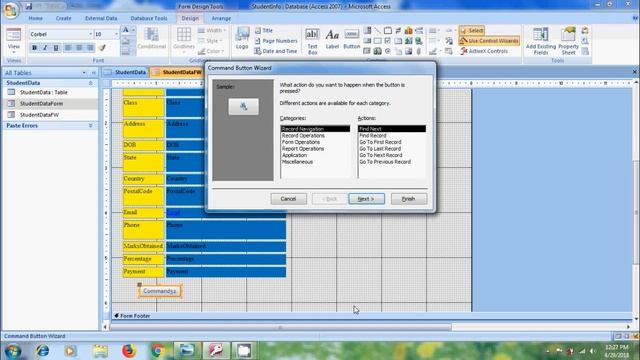Viewport: 640px width, 360px height.
Task: Click the Firefox icon on taskbar
Action: click(x=129, y=351)
